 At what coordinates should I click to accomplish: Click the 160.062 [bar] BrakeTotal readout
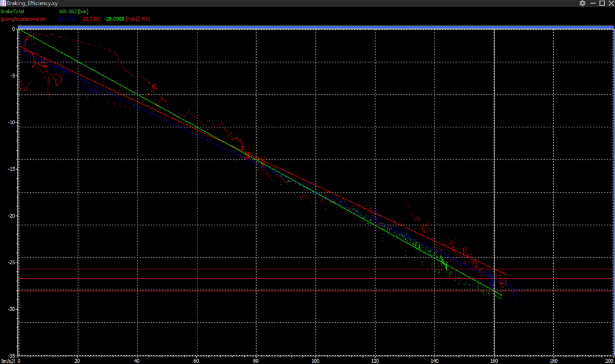click(x=73, y=11)
